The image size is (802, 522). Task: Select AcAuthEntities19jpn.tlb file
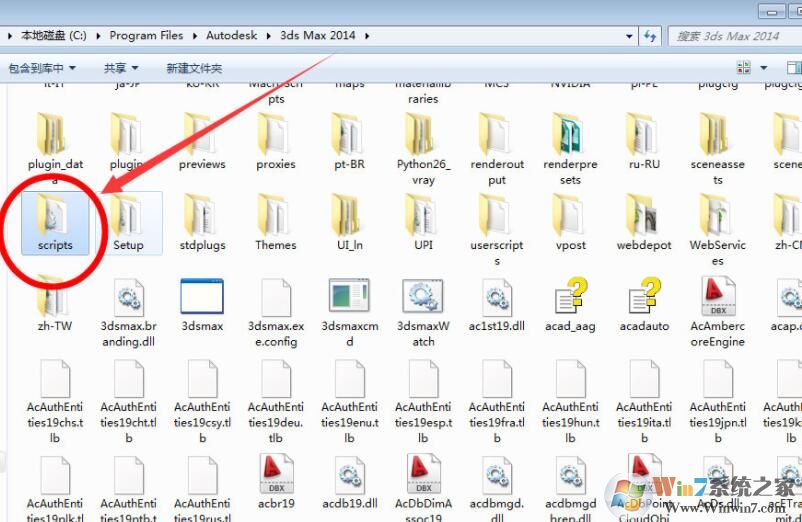pyautogui.click(x=718, y=401)
